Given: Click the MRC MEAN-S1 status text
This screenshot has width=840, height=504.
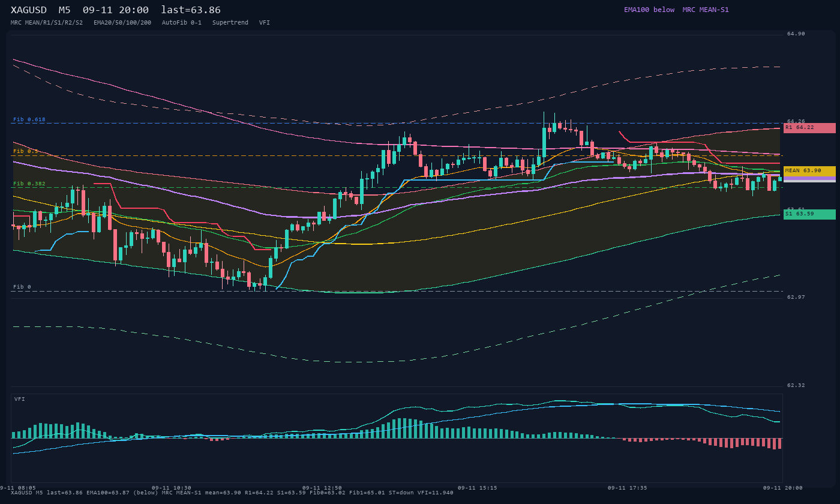Looking at the screenshot, I should point(706,10).
